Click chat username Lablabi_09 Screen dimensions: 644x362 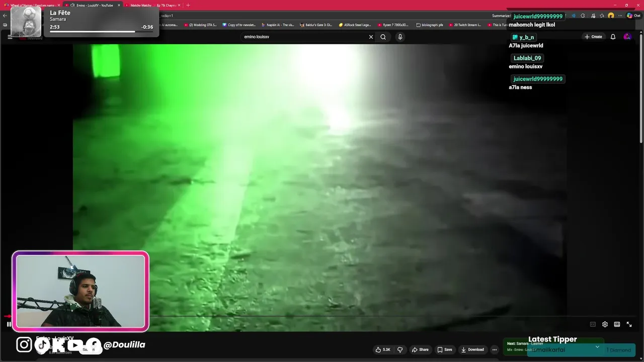tap(527, 58)
